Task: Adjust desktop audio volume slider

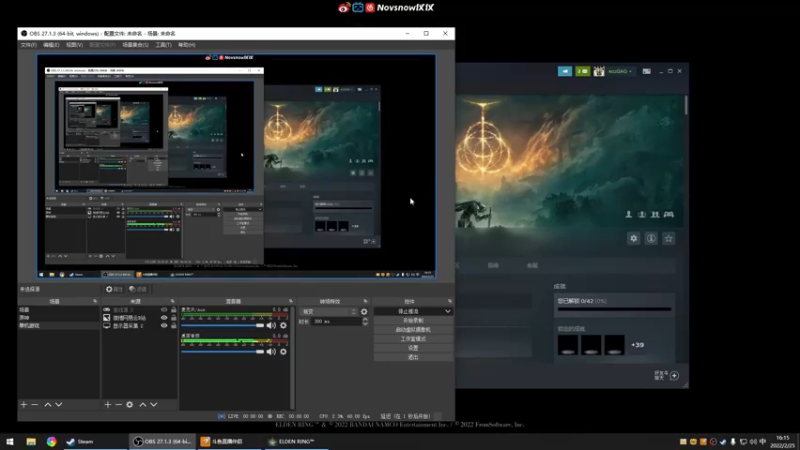Action: point(222,352)
